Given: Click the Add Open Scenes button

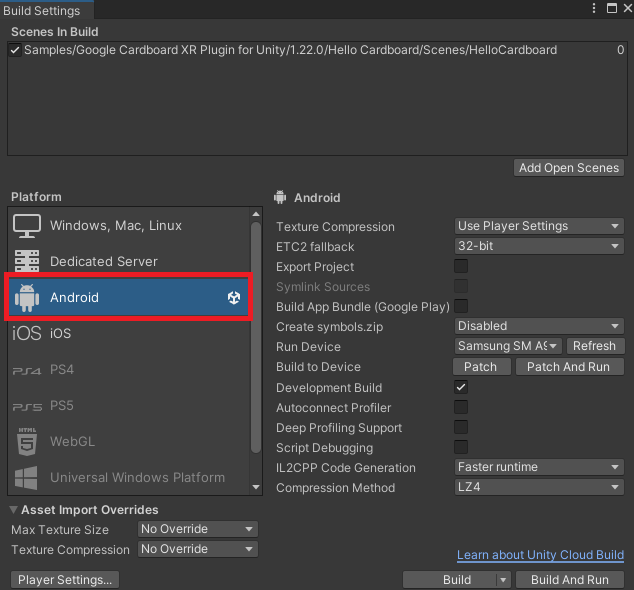Looking at the screenshot, I should click(568, 168).
